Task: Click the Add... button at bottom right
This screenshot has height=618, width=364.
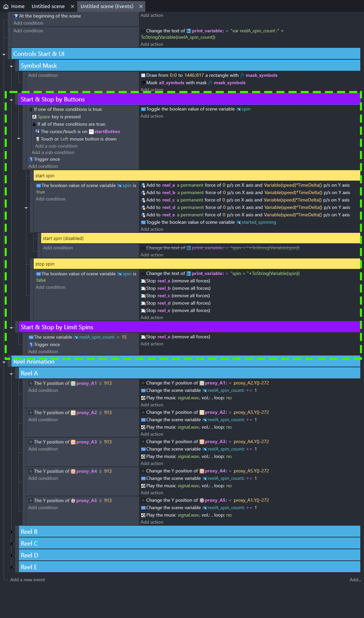Action: (355, 580)
